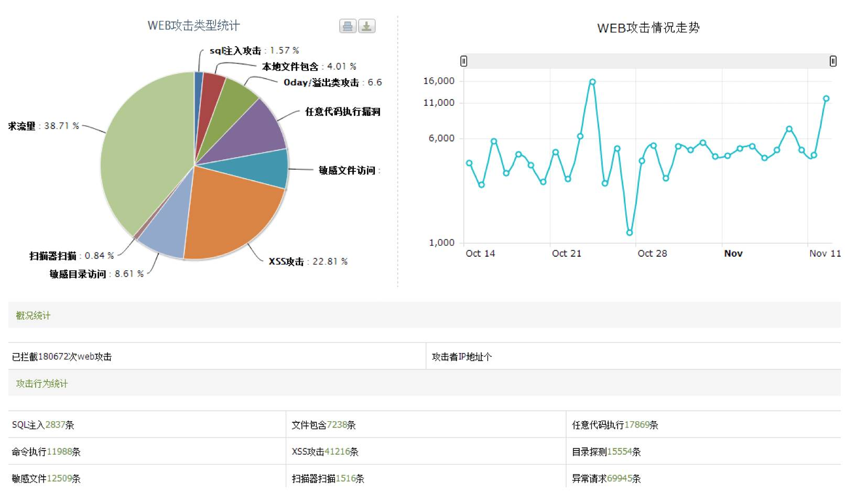Screen dimensions: 845x504
Task: Click the Oct 28 axis label
Action: (652, 254)
